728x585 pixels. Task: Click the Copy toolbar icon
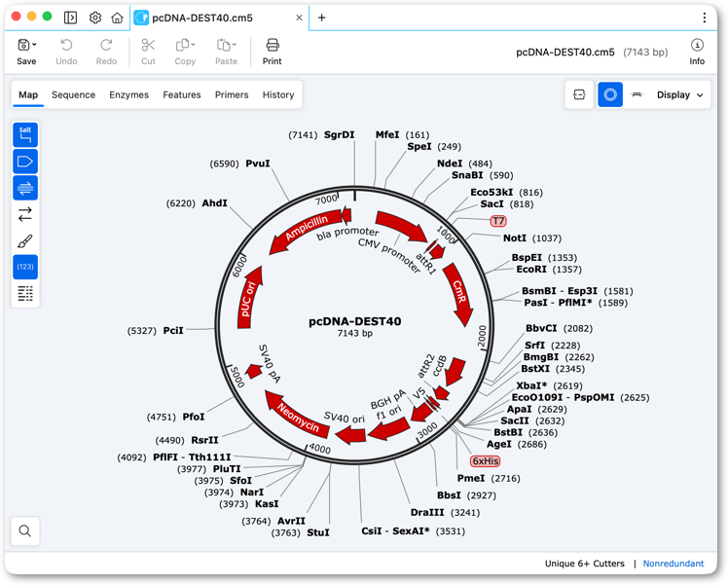(182, 45)
